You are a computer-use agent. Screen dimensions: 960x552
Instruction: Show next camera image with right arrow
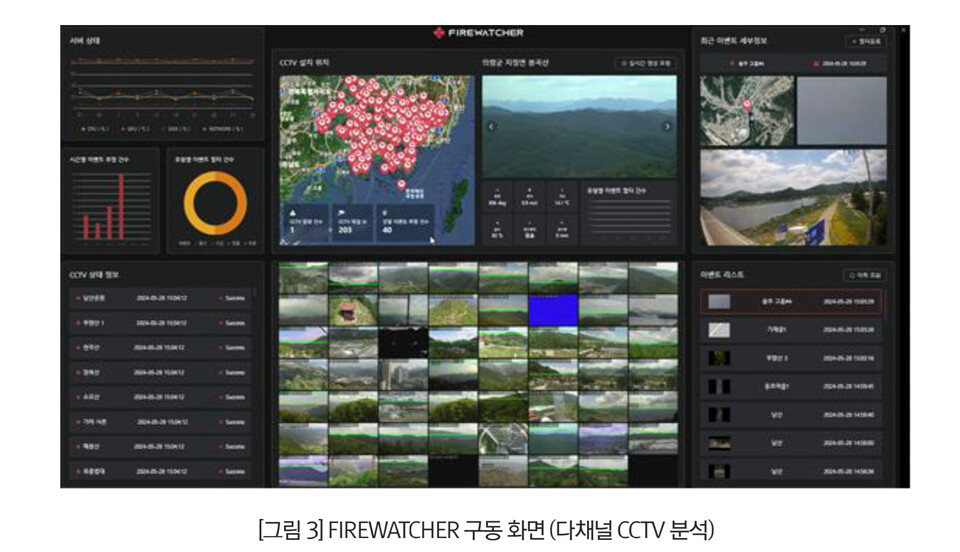point(667,127)
